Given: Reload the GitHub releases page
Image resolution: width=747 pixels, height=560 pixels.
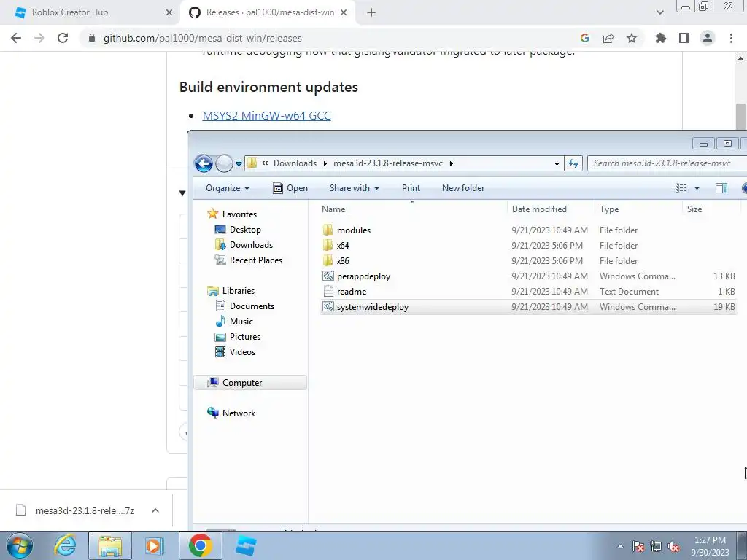Looking at the screenshot, I should pos(63,38).
